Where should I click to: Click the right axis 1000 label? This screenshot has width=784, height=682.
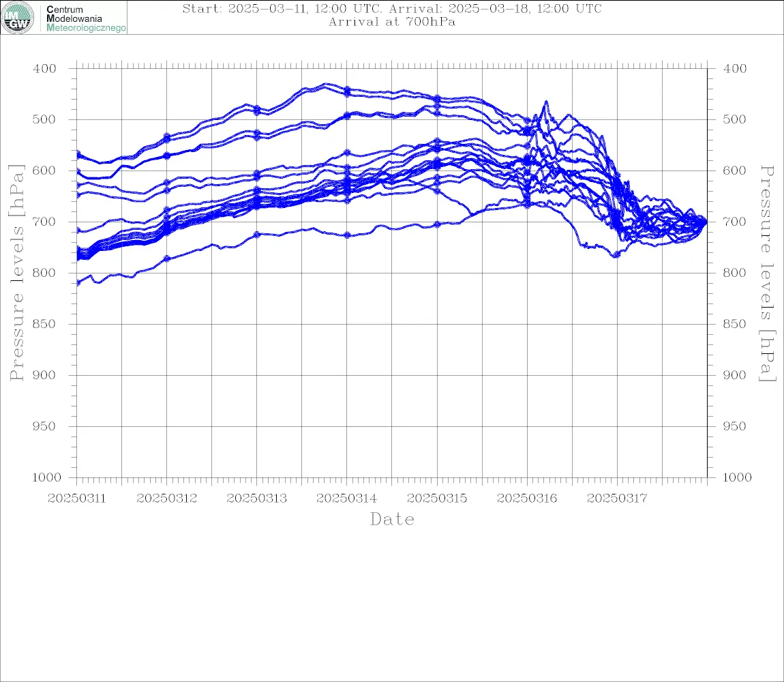click(x=737, y=477)
